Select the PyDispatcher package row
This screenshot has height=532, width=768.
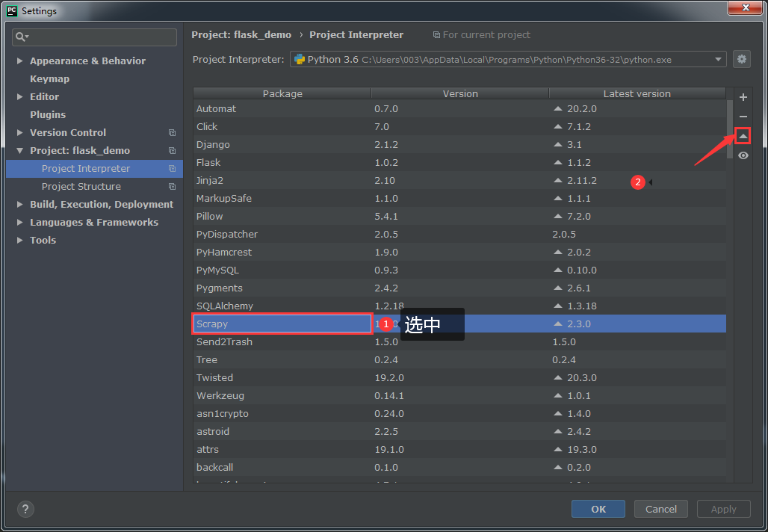pyautogui.click(x=460, y=234)
